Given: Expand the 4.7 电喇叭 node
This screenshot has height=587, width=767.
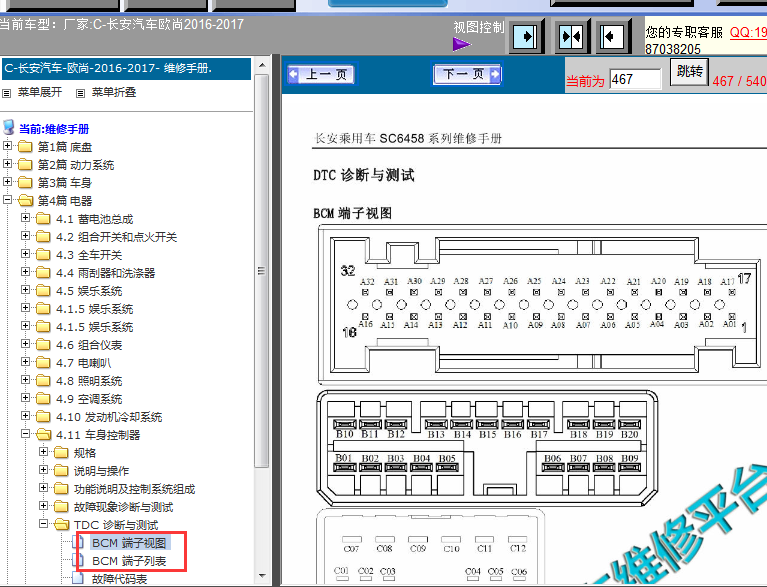Looking at the screenshot, I should pos(25,361).
